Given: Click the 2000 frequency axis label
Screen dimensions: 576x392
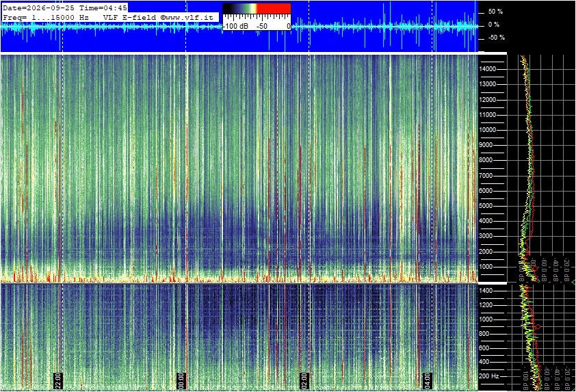Looking at the screenshot, I should coord(486,252).
